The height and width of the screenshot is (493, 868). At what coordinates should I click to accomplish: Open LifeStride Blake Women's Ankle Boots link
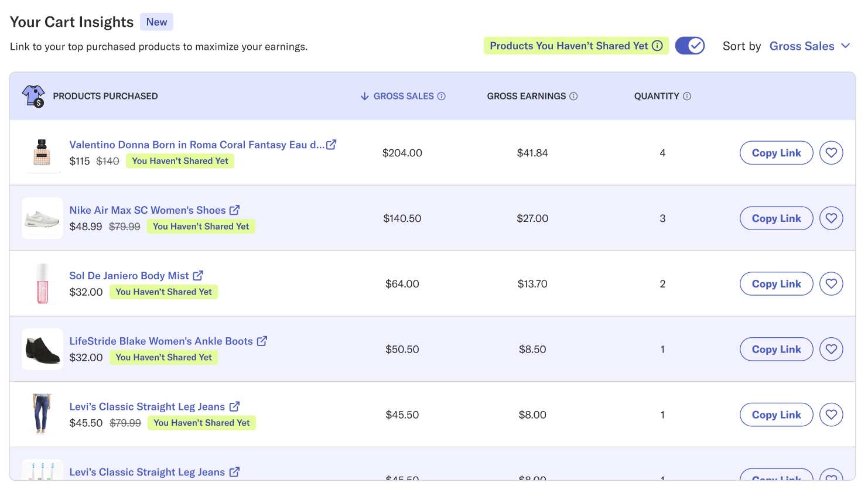tap(161, 341)
